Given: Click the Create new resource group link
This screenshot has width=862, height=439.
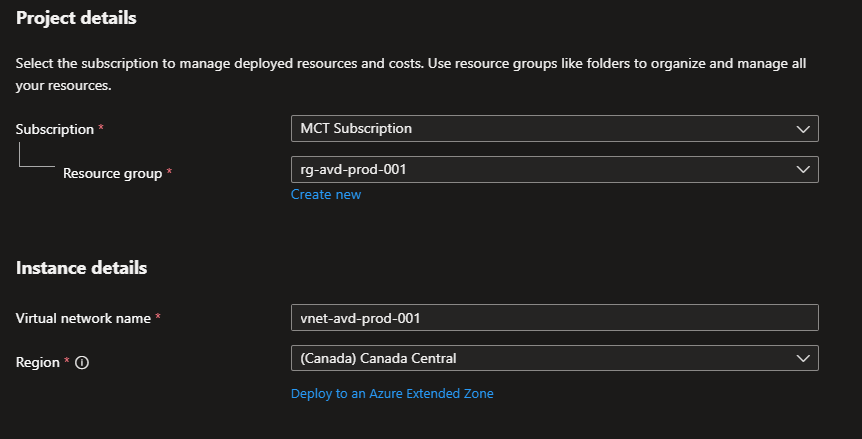Looking at the screenshot, I should (x=326, y=195).
